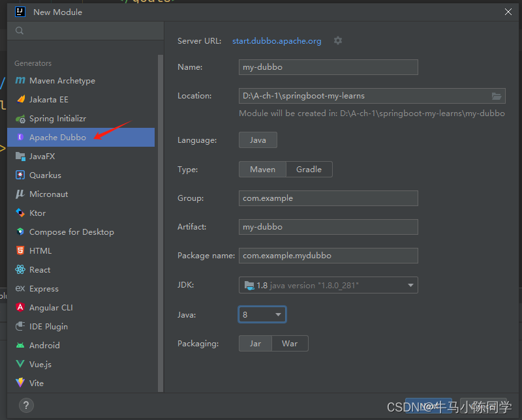Select the Maven Archetype generator
Screen dimensions: 522x420
point(56,80)
